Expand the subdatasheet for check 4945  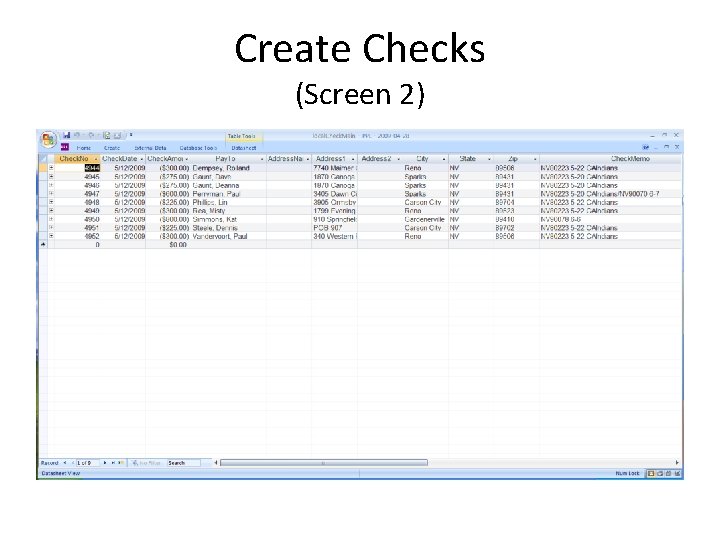pos(51,177)
